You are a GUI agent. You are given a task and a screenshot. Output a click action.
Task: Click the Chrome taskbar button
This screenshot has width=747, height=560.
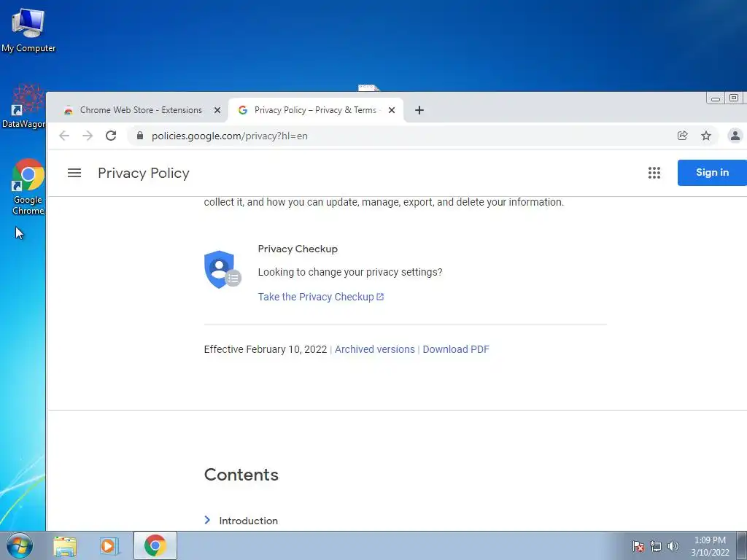(155, 545)
